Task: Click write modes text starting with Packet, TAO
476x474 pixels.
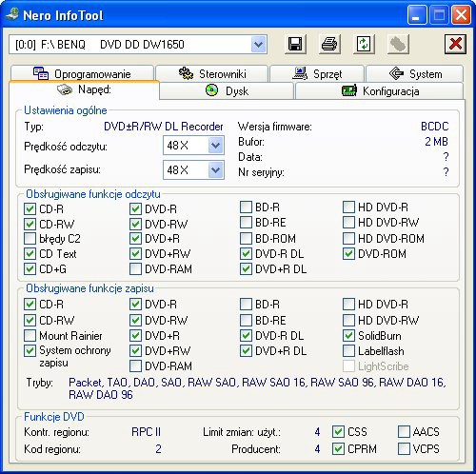Action: pos(257,388)
